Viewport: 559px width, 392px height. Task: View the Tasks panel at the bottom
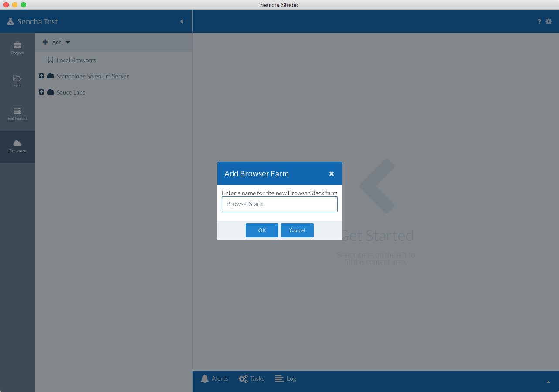(x=251, y=378)
